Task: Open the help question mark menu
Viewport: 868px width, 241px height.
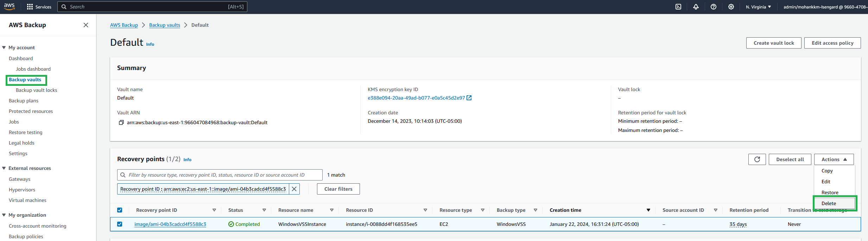Action: (714, 7)
